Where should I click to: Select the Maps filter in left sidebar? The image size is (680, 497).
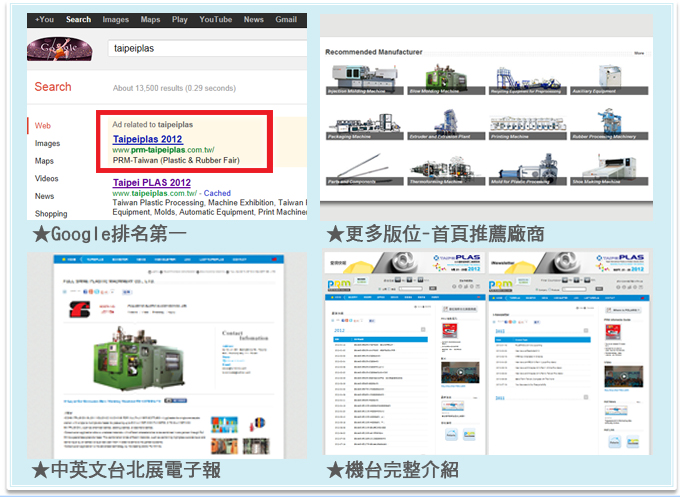(44, 161)
